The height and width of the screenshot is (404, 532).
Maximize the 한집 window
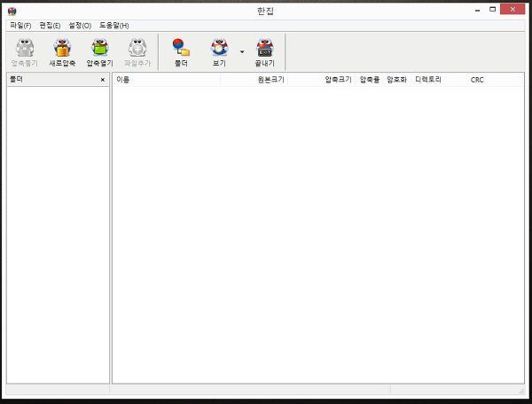(x=492, y=10)
